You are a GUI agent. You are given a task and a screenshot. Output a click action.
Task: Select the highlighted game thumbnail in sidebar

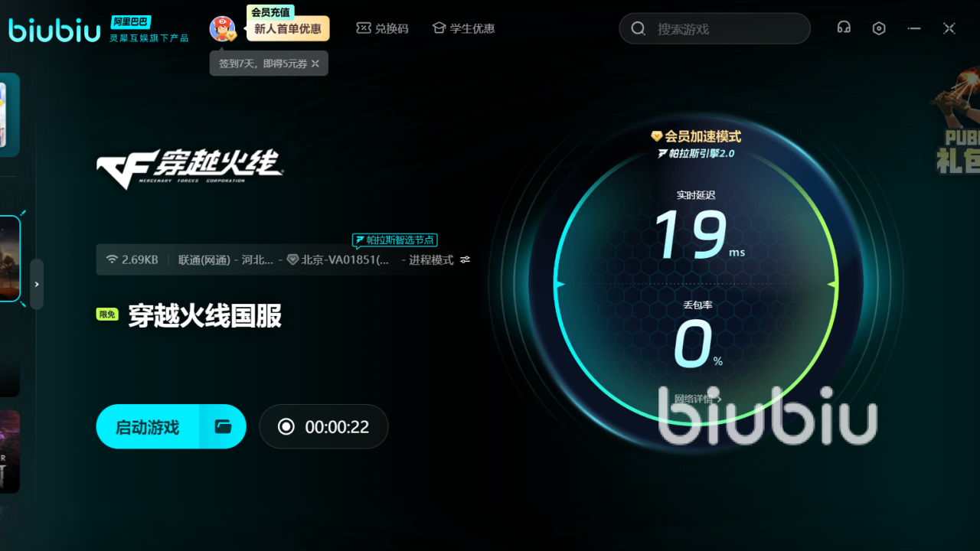coord(9,259)
